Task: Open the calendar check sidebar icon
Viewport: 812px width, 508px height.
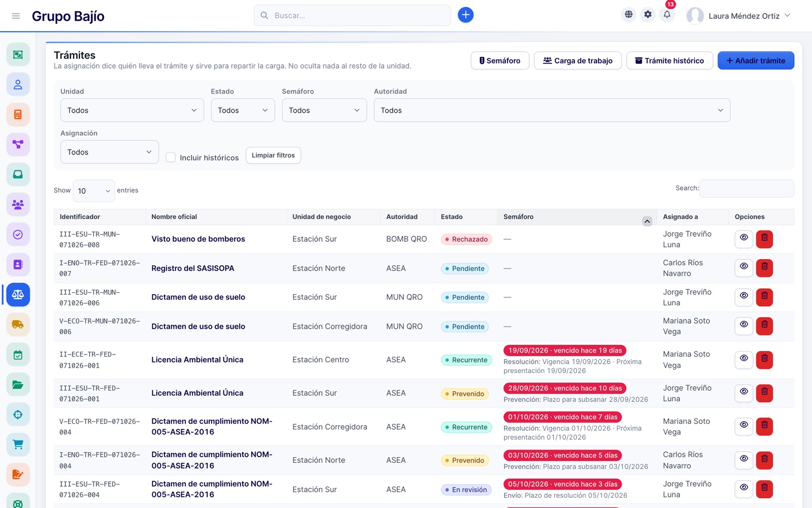Action: [18, 355]
